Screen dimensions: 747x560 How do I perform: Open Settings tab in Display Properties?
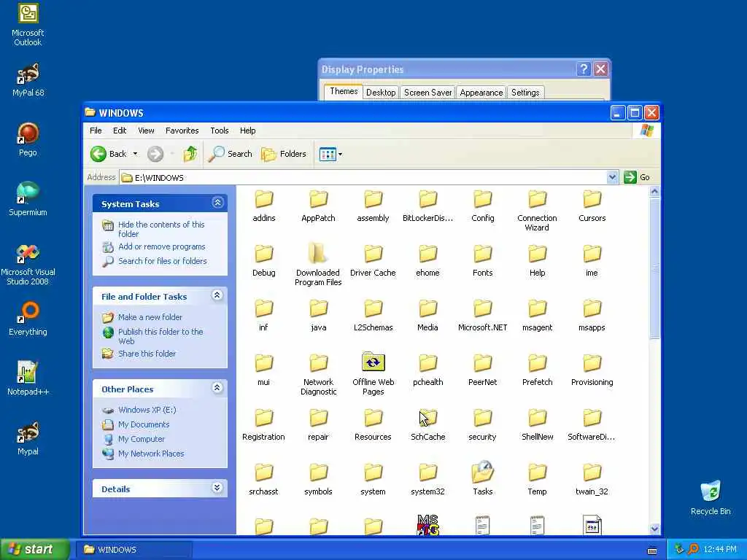pos(525,93)
